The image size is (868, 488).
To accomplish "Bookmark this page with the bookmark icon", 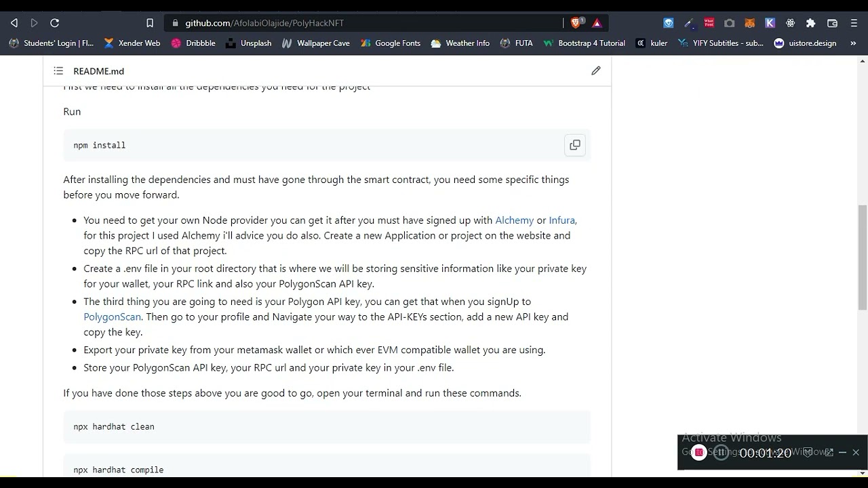I will 150,22.
